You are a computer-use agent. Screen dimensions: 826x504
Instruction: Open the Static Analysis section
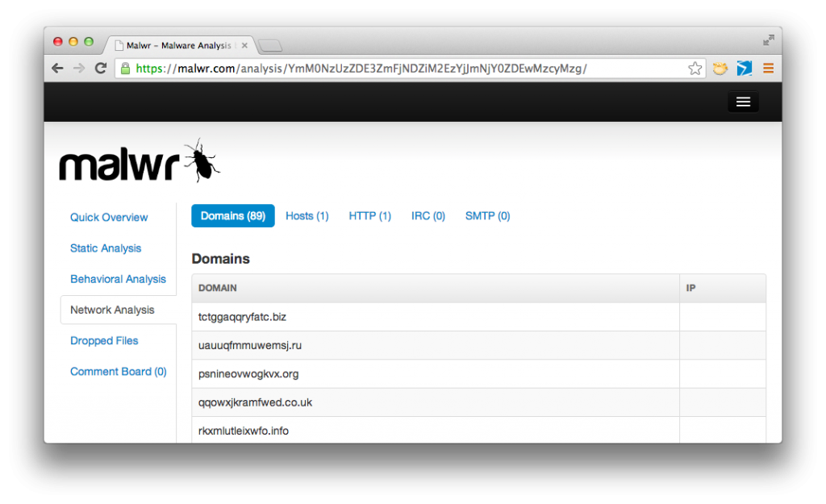point(106,248)
